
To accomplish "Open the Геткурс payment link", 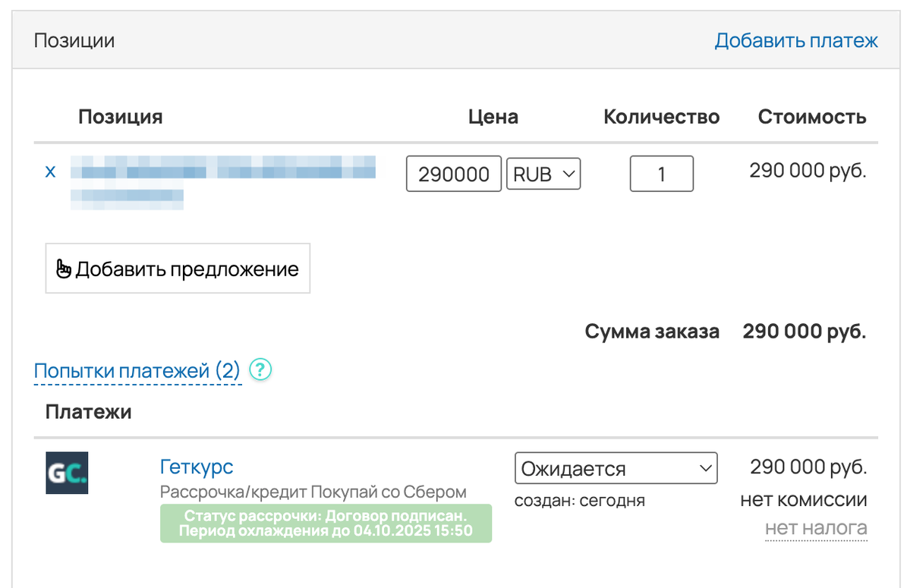I will (197, 467).
